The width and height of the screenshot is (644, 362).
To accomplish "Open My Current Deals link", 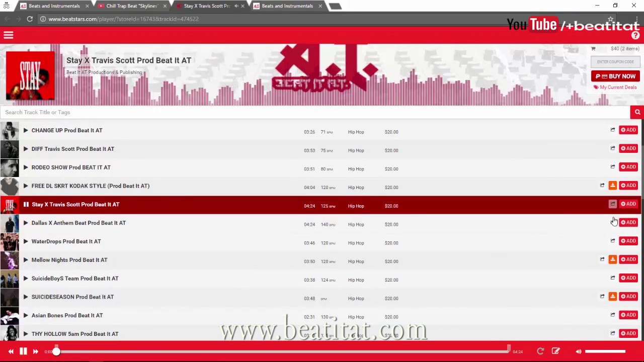I will 615,87.
